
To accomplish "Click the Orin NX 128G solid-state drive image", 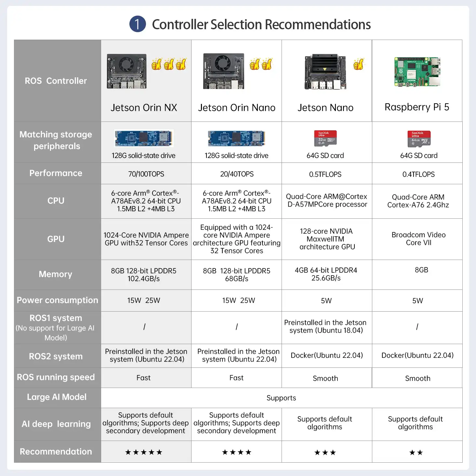I will 144,138.
